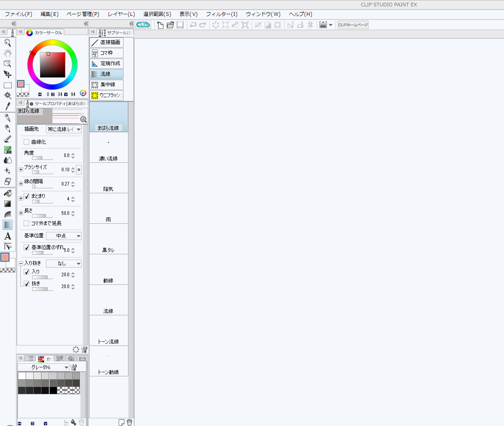Open the レイヤー(L) menu

pos(121,14)
